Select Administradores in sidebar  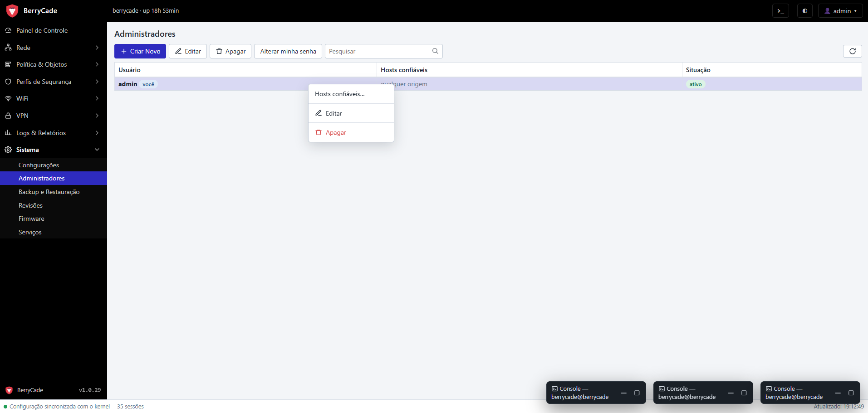[54, 178]
